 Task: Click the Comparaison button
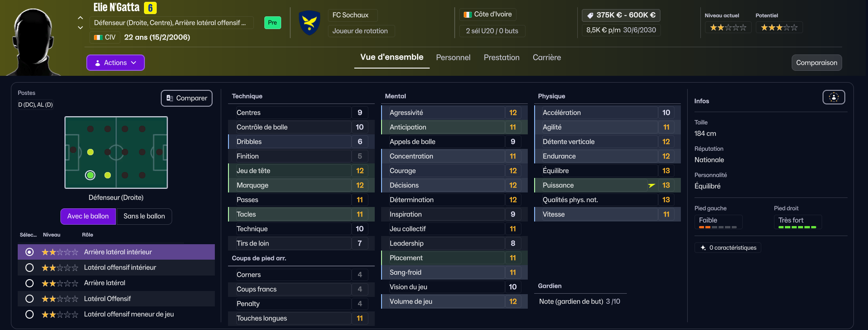click(x=816, y=63)
